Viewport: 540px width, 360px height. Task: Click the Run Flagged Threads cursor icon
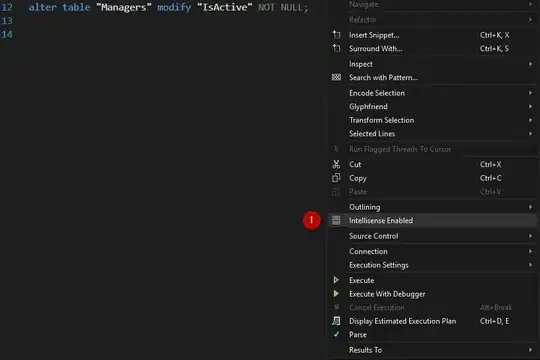pos(336,149)
